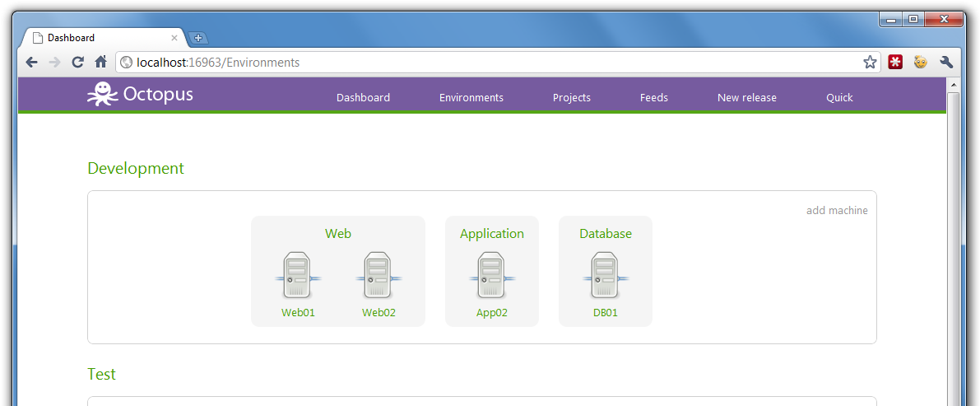
Task: Focus the address bar URL field
Action: click(497, 62)
